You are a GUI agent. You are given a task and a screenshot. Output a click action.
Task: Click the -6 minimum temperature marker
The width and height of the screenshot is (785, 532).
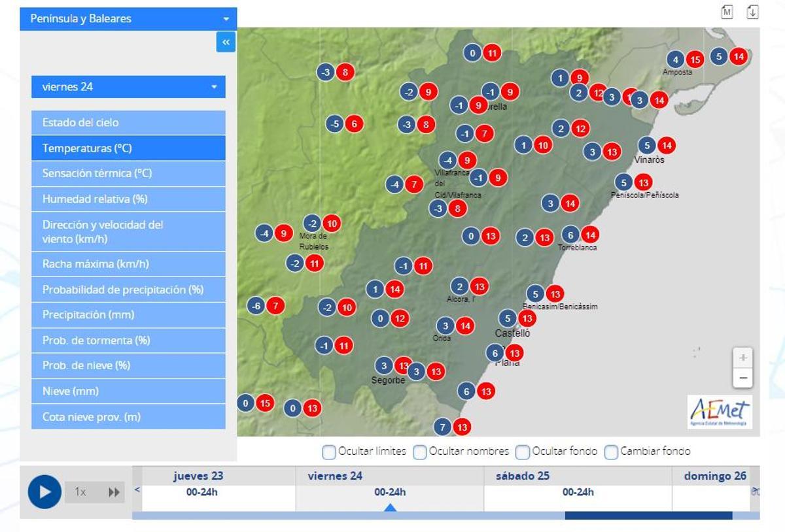point(256,305)
